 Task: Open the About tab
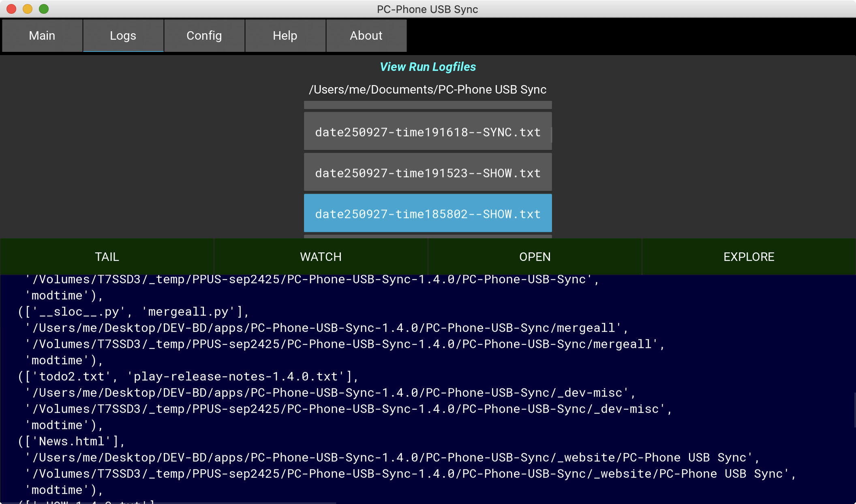click(366, 36)
